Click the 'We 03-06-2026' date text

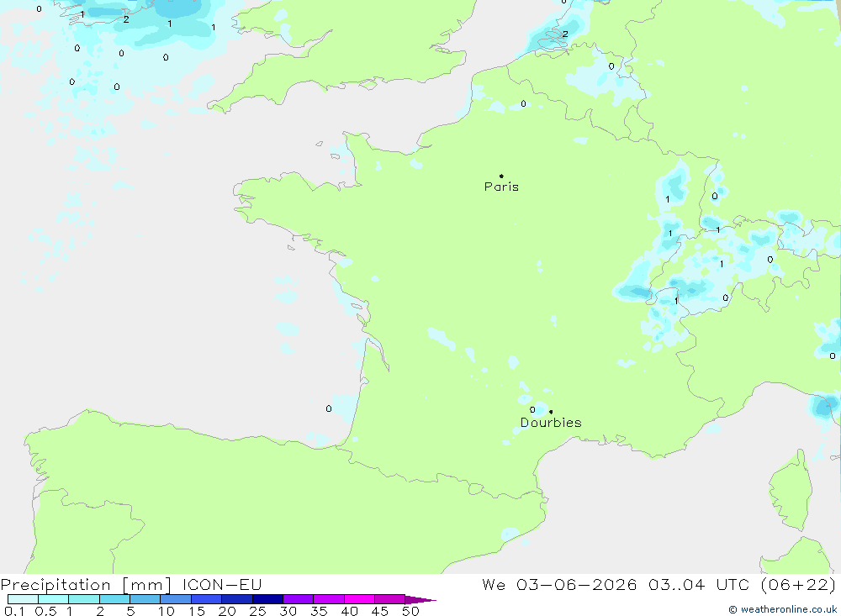[559, 584]
